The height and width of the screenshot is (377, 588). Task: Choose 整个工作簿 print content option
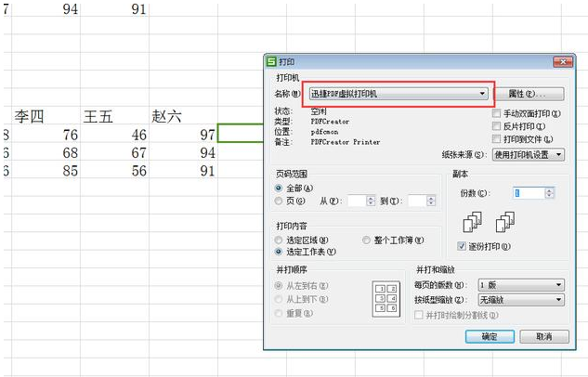tap(366, 240)
